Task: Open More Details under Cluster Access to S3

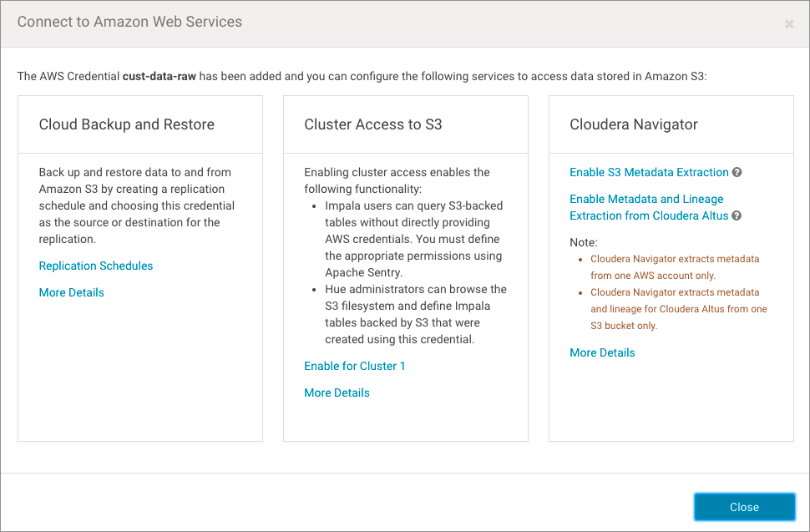Action: coord(337,393)
